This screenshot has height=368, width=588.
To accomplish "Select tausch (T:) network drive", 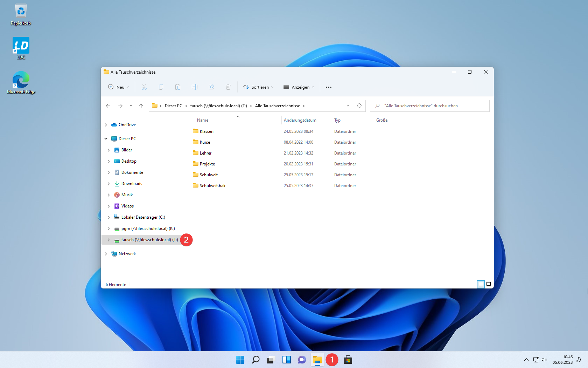I will [x=149, y=240].
